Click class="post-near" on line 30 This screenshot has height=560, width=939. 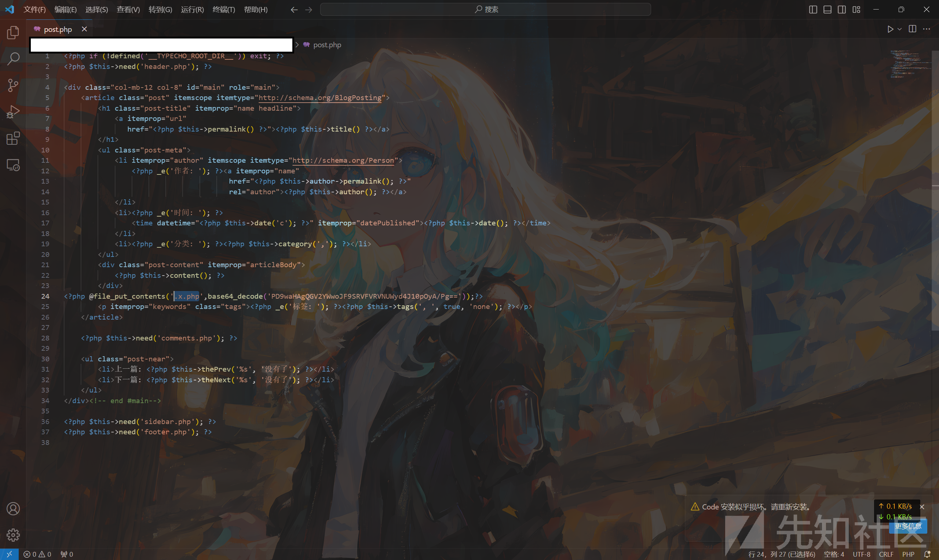coord(134,359)
